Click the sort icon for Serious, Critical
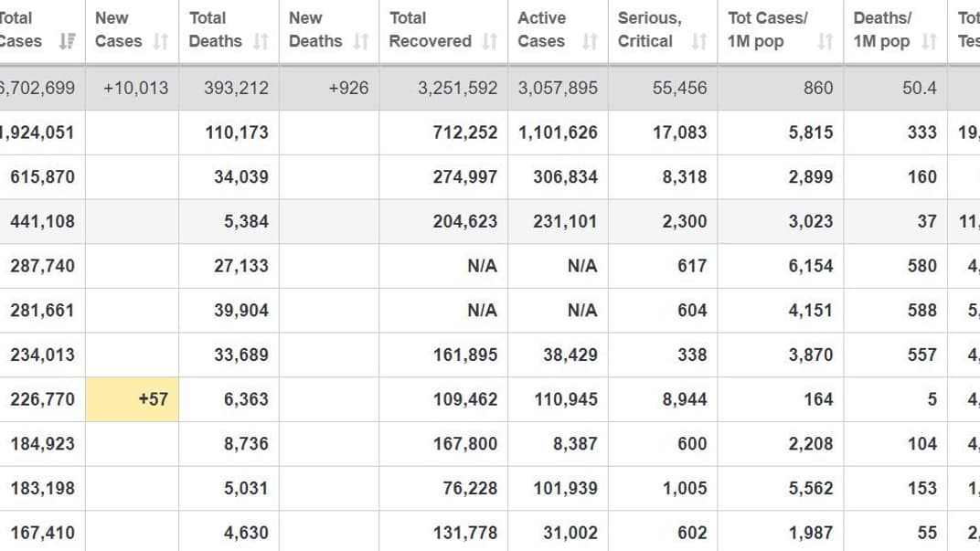 click(699, 41)
